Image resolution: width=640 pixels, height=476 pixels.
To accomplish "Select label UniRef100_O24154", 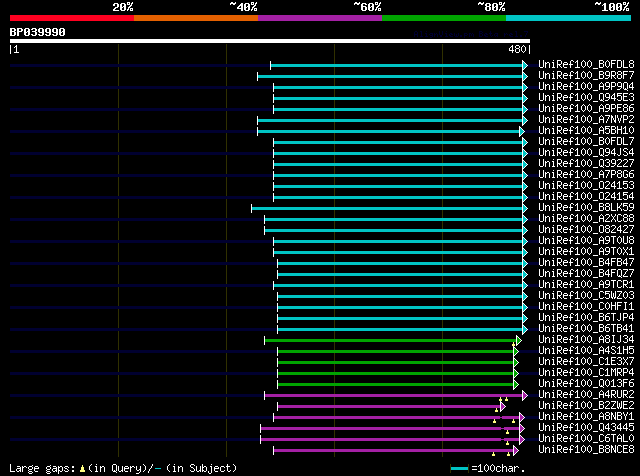I will (x=586, y=197).
